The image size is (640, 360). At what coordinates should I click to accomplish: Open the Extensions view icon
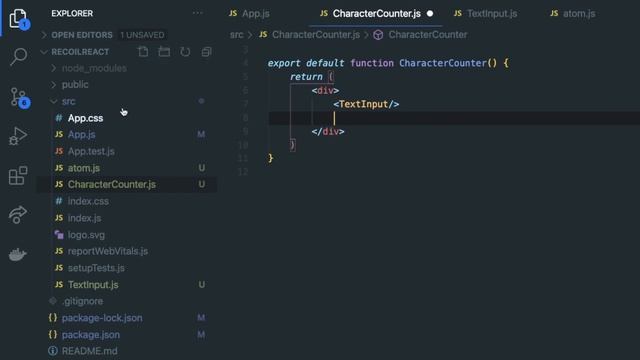click(18, 176)
